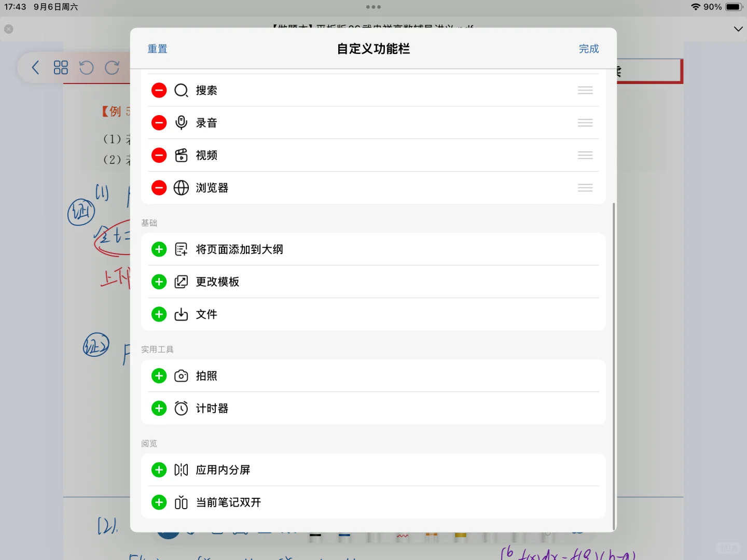Click the magnifier icon next to 搜索
Screen dimensions: 747x560
[x=181, y=90]
